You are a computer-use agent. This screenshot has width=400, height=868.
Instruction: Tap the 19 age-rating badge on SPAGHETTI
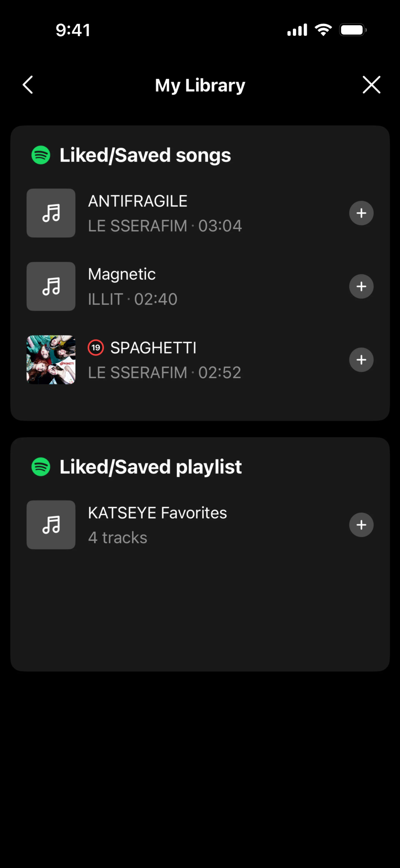(96, 347)
